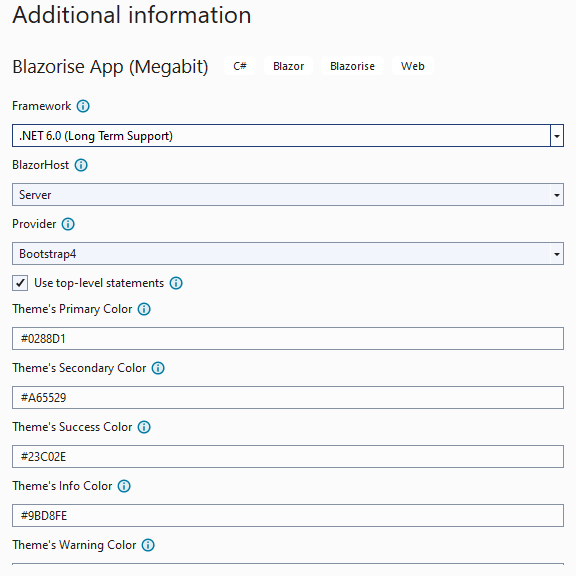576x576 pixels.
Task: Open the Provider Bootstrap4 dropdown
Action: coord(288,253)
